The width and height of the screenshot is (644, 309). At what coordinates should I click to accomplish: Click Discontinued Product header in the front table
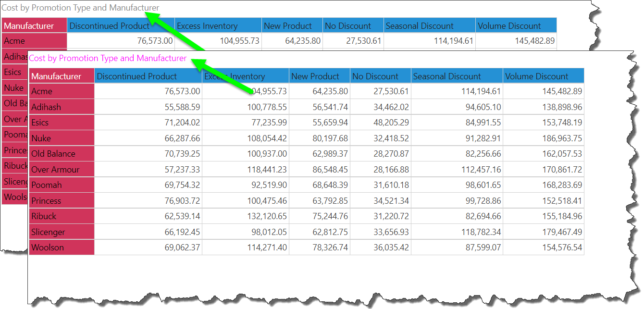148,76
